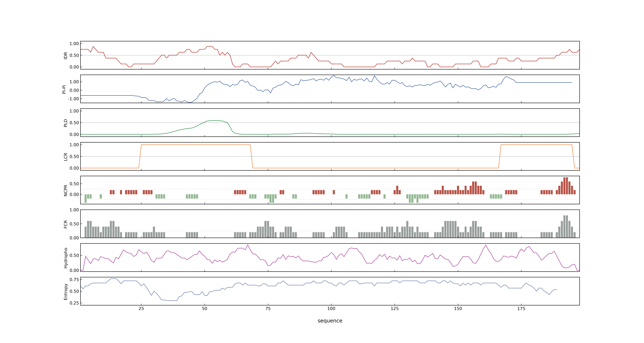Click the "0.50" tick on NCPR axis
The image size is (644, 343).
coord(74,184)
